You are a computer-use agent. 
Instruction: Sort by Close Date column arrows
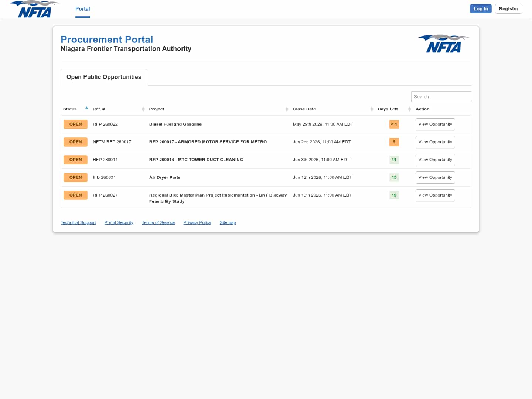[x=372, y=109]
